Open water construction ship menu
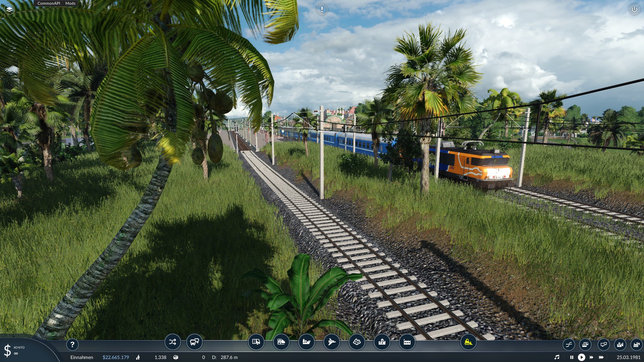The width and height of the screenshot is (644, 362). point(307,342)
